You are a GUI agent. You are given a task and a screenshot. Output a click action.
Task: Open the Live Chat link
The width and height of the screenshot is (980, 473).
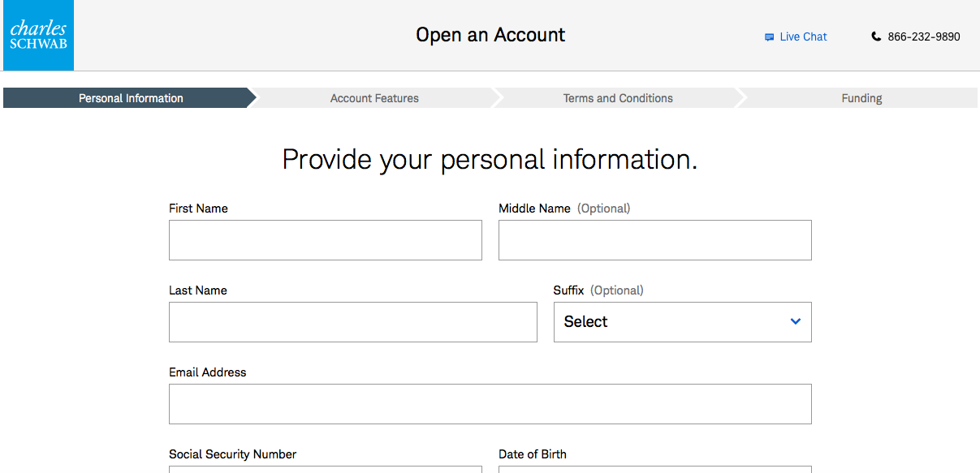(x=803, y=37)
